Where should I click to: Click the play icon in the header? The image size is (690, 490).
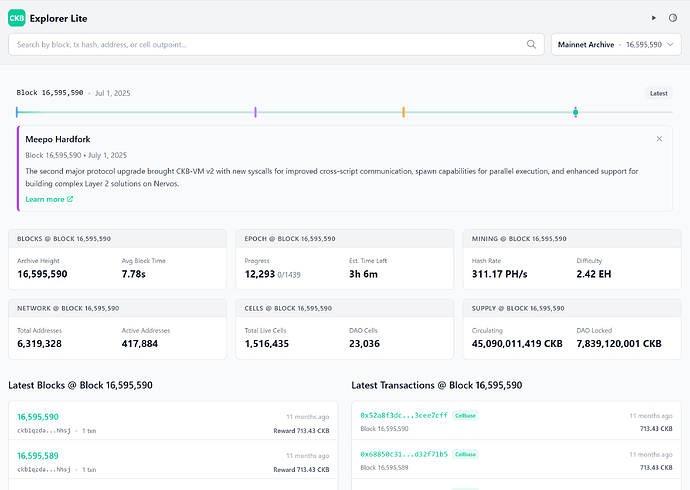(x=653, y=18)
